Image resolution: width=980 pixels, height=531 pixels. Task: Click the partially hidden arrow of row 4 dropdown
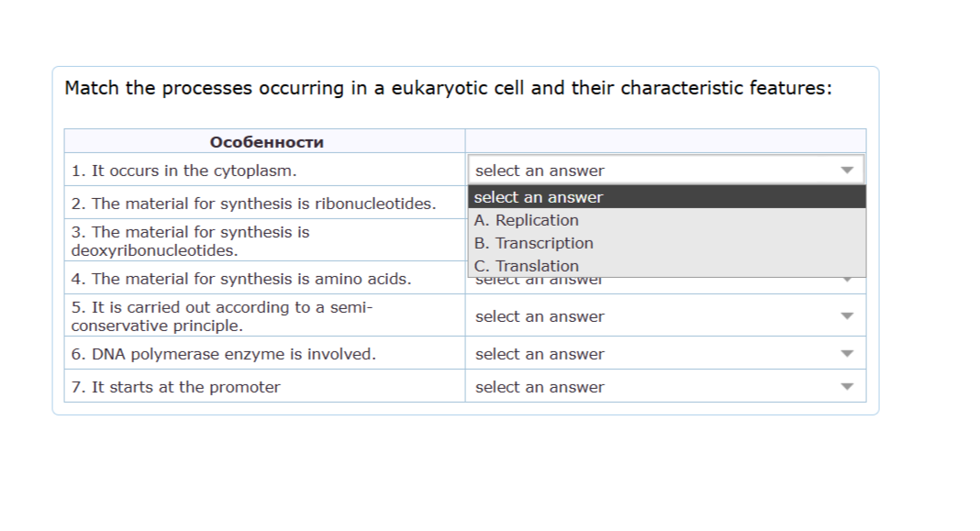pos(847,279)
